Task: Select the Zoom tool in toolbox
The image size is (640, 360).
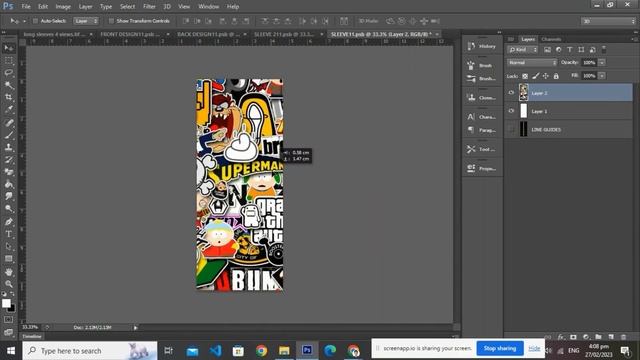Action: (9, 284)
